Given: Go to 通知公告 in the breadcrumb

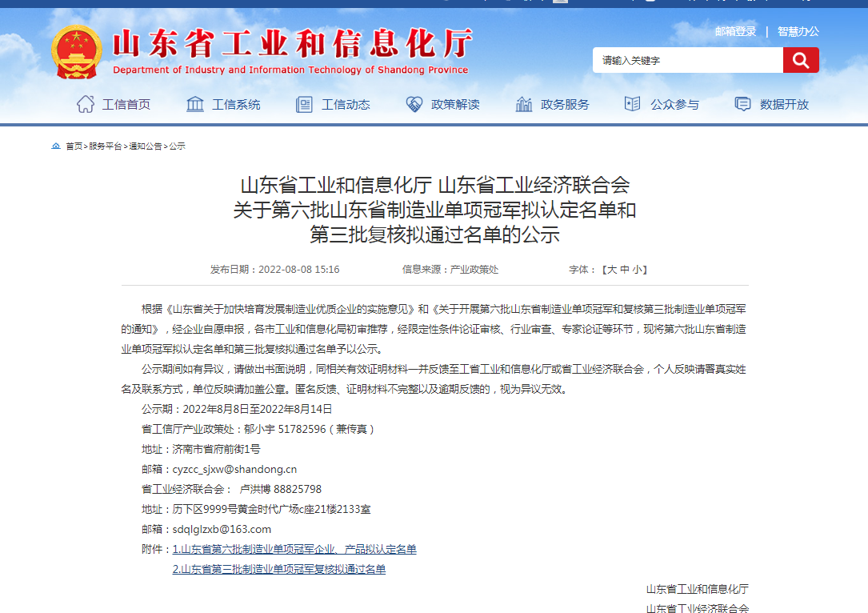Looking at the screenshot, I should (146, 146).
